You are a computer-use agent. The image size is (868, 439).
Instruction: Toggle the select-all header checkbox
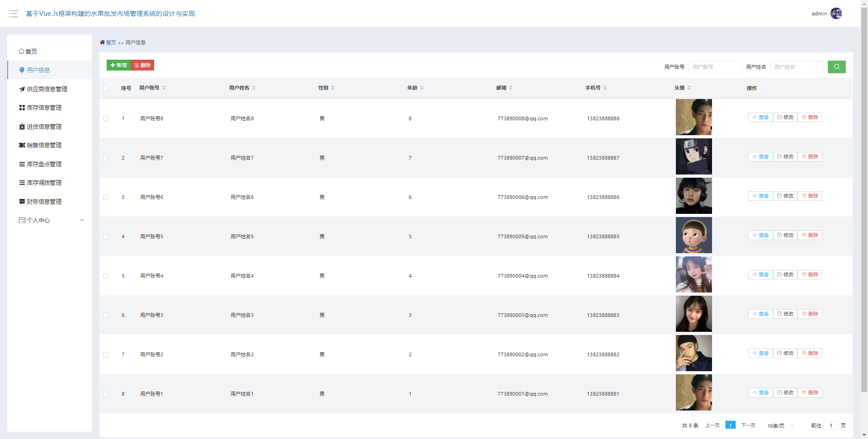pos(106,88)
